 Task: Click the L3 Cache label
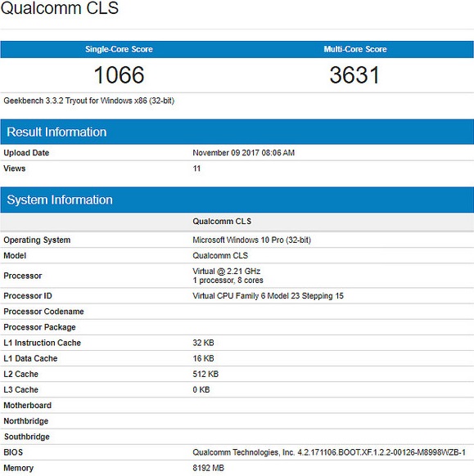pyautogui.click(x=20, y=390)
